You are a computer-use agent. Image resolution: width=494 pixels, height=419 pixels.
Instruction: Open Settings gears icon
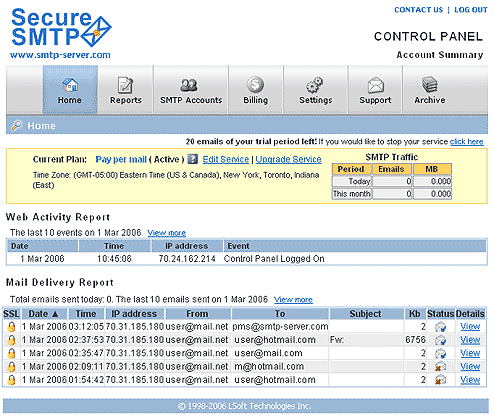[x=315, y=85]
